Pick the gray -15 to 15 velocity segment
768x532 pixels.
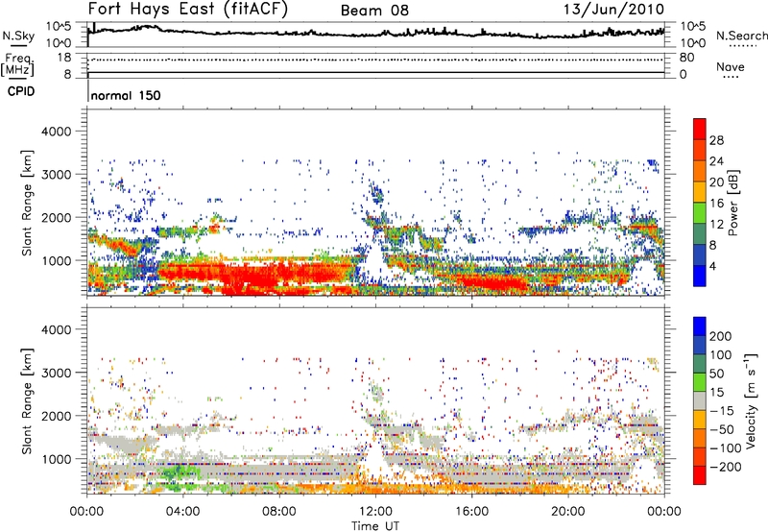700,401
